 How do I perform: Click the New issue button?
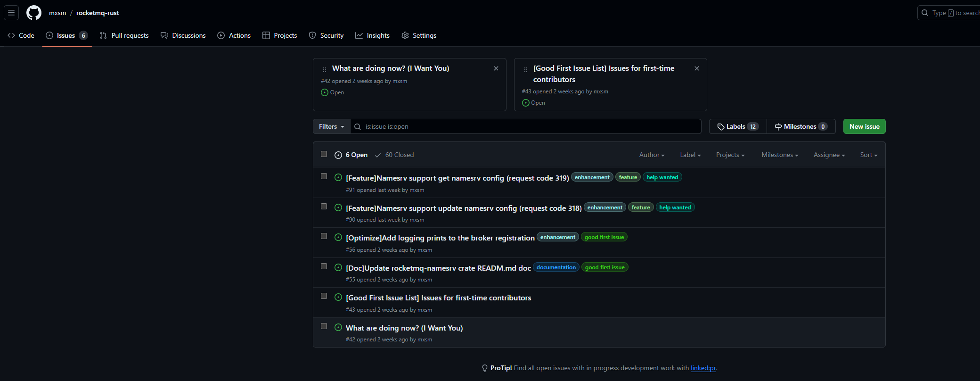point(865,126)
